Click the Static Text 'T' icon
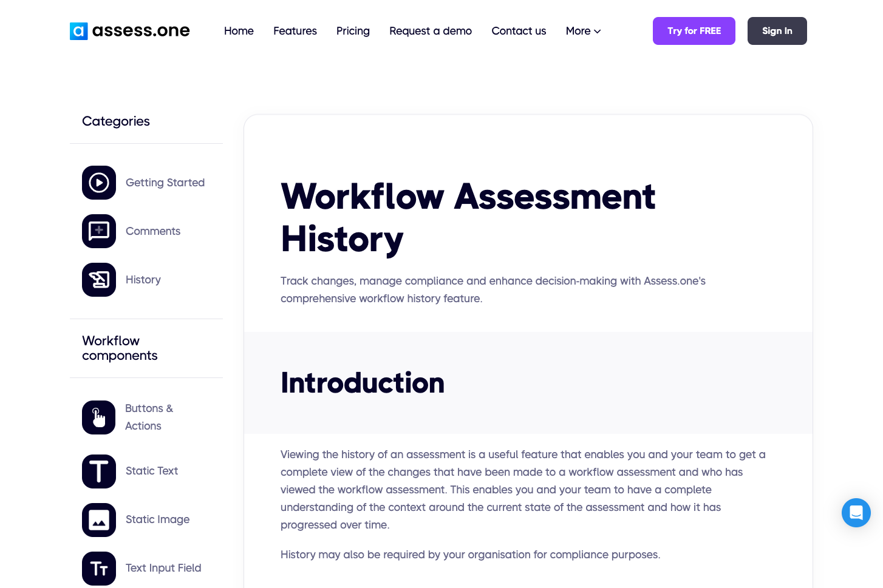883x588 pixels. point(99,471)
